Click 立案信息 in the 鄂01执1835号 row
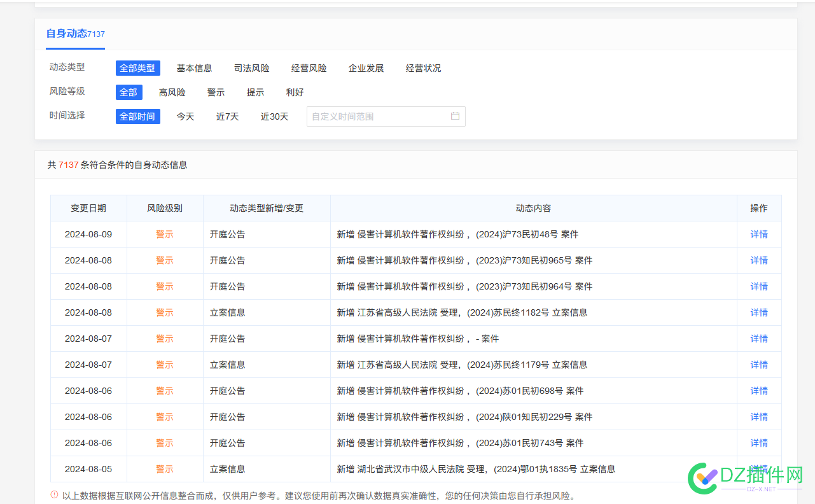815x504 pixels. 228,469
